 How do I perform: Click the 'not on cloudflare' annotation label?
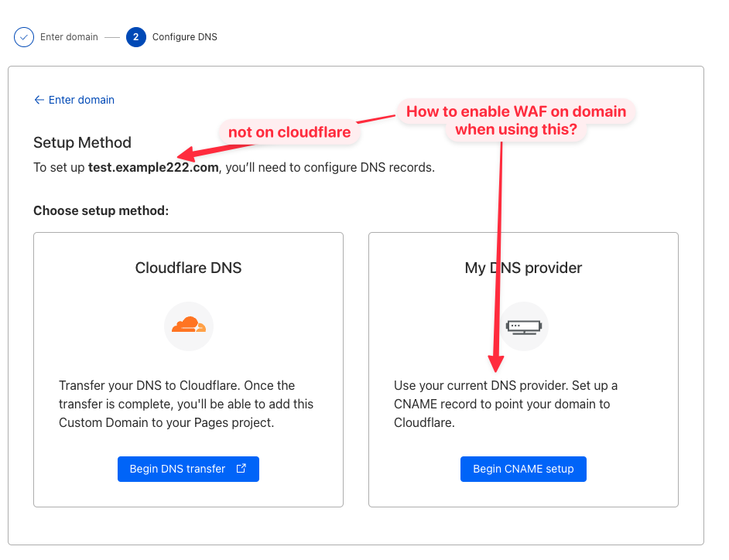(x=289, y=132)
